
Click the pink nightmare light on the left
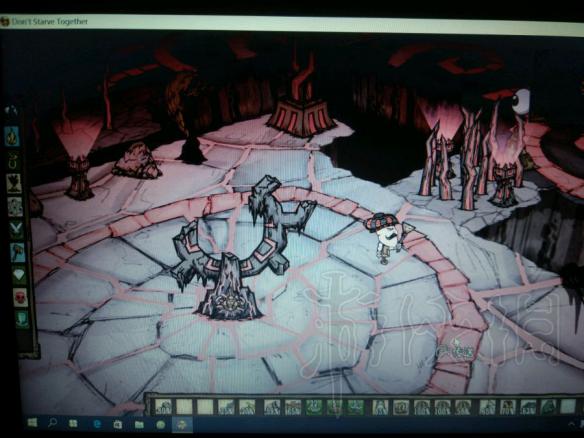coord(79,158)
